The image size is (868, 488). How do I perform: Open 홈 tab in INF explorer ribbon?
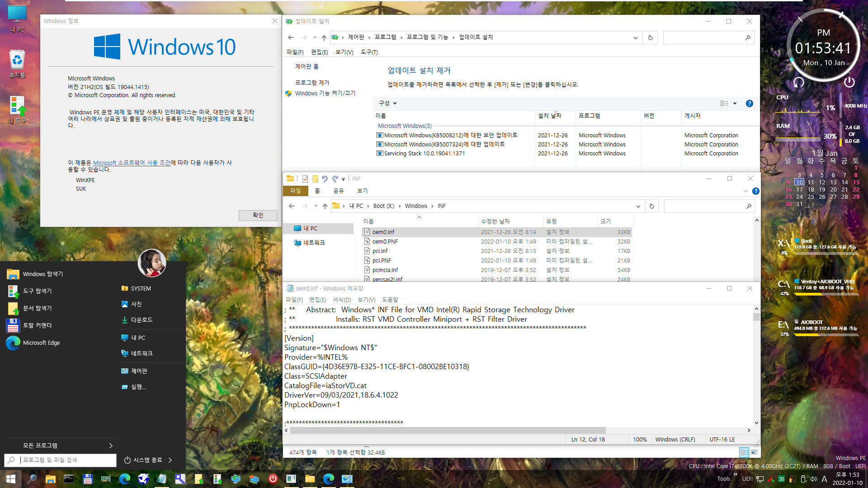(317, 191)
